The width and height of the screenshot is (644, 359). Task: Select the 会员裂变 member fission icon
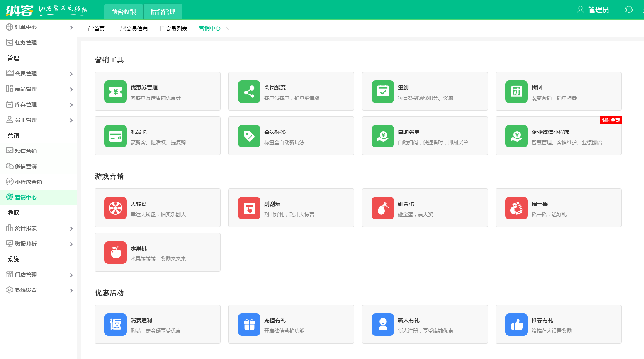tap(249, 92)
